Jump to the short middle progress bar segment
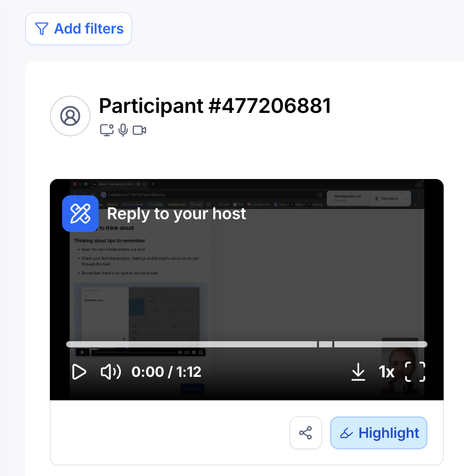Viewport: 464px width, 476px height. tap(326, 344)
